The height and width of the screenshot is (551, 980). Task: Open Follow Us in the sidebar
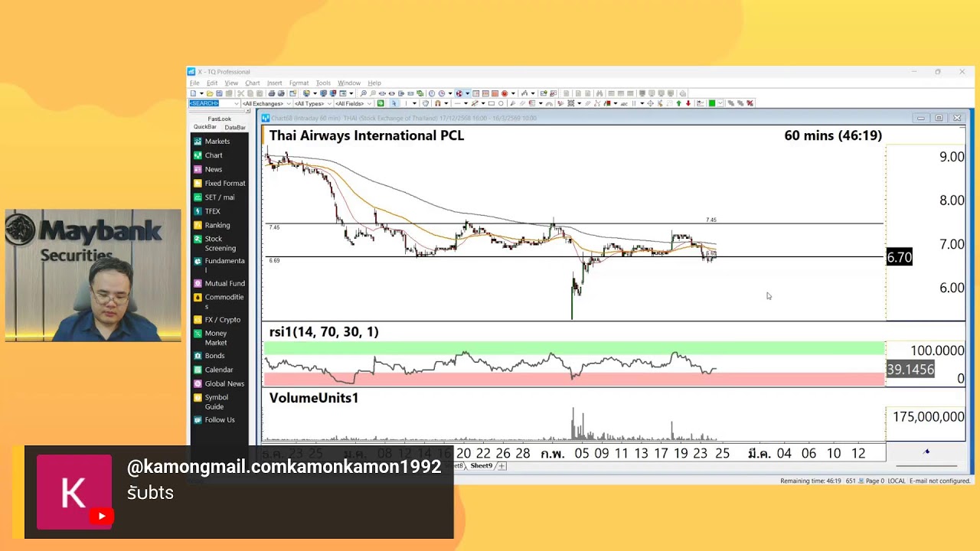pyautogui.click(x=219, y=419)
